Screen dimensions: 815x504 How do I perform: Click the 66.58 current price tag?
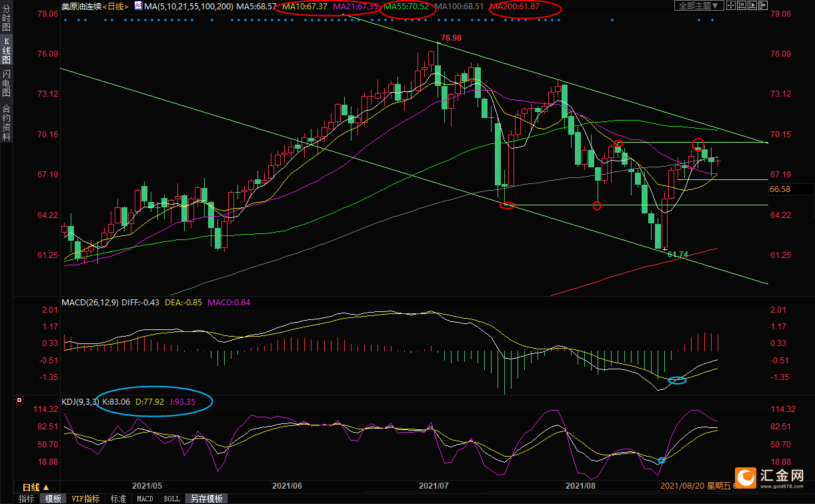point(780,189)
